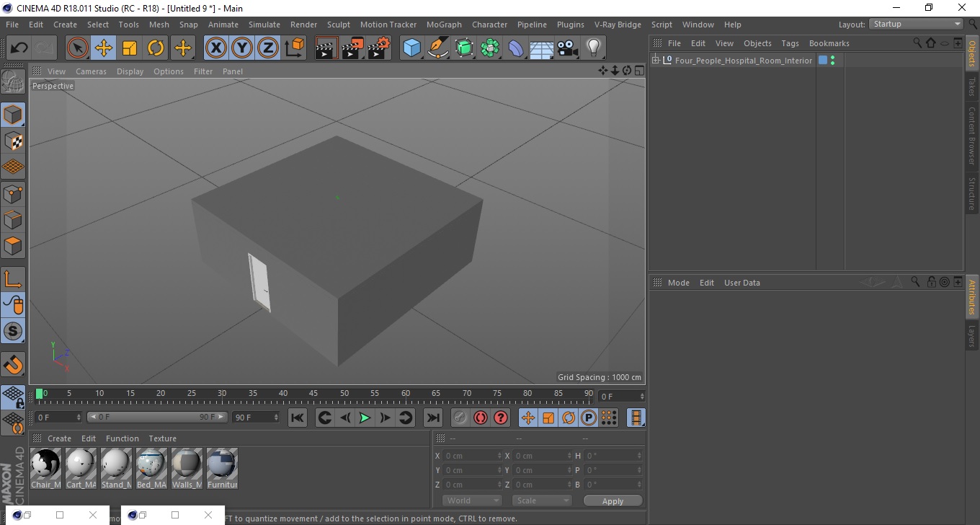Toggle object visibility dots

coord(833,60)
